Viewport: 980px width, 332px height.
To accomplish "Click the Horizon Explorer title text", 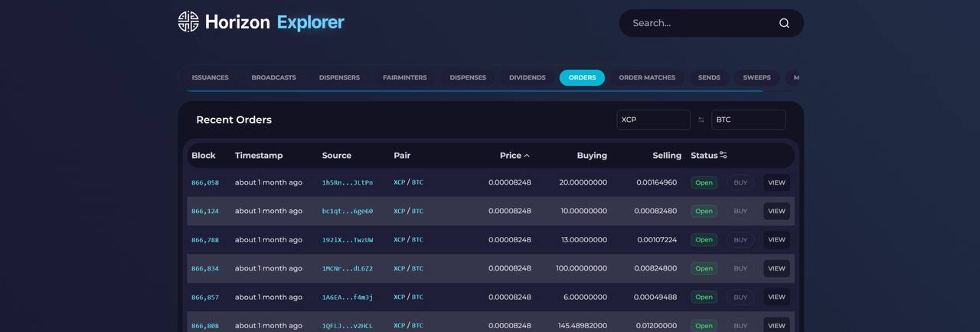I will pyautogui.click(x=274, y=22).
